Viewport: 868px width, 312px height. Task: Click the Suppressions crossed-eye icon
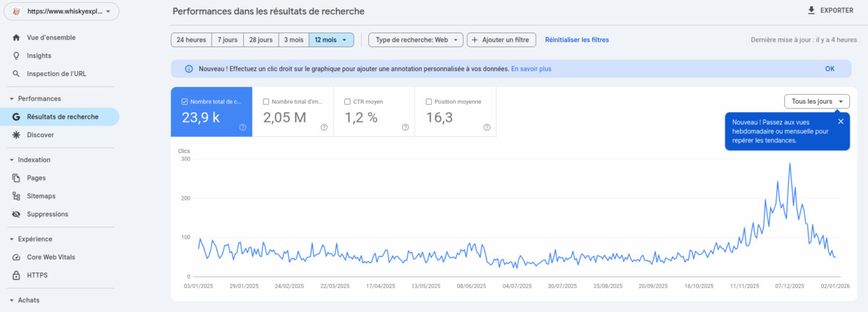17,214
